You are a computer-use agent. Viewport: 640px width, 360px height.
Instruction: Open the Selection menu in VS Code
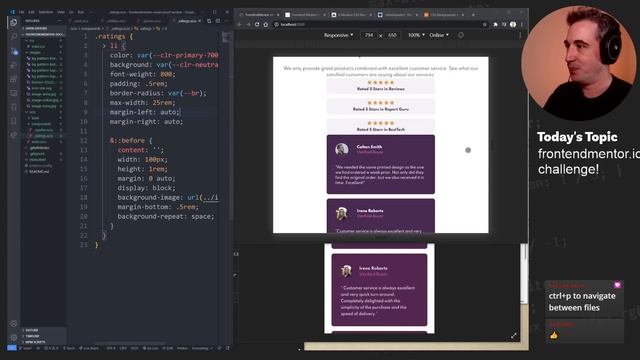(x=46, y=12)
